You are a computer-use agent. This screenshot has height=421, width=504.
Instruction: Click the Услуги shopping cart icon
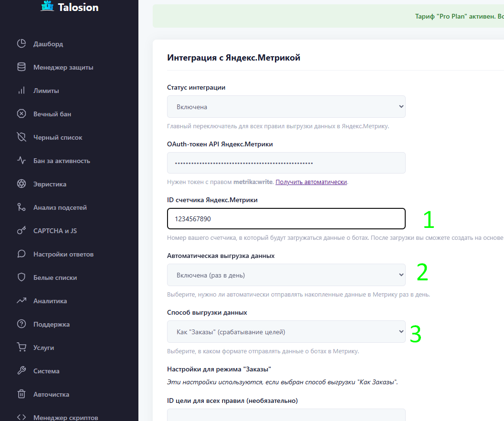pos(21,348)
